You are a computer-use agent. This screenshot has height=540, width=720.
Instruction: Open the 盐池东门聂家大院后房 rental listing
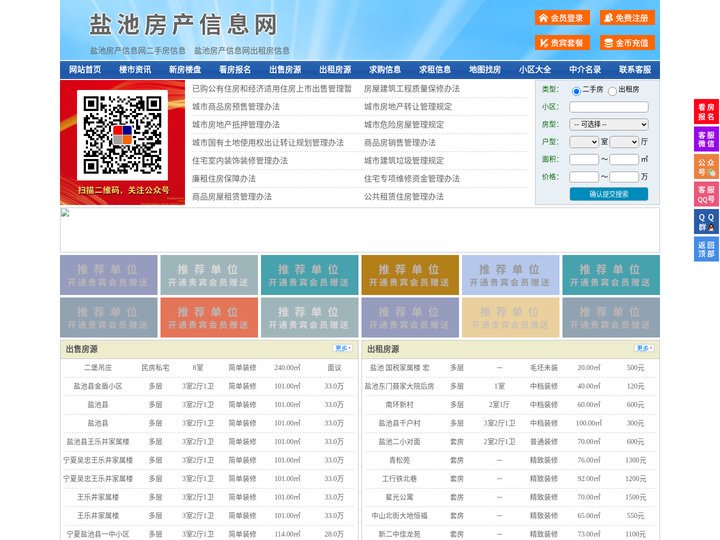pyautogui.click(x=399, y=386)
